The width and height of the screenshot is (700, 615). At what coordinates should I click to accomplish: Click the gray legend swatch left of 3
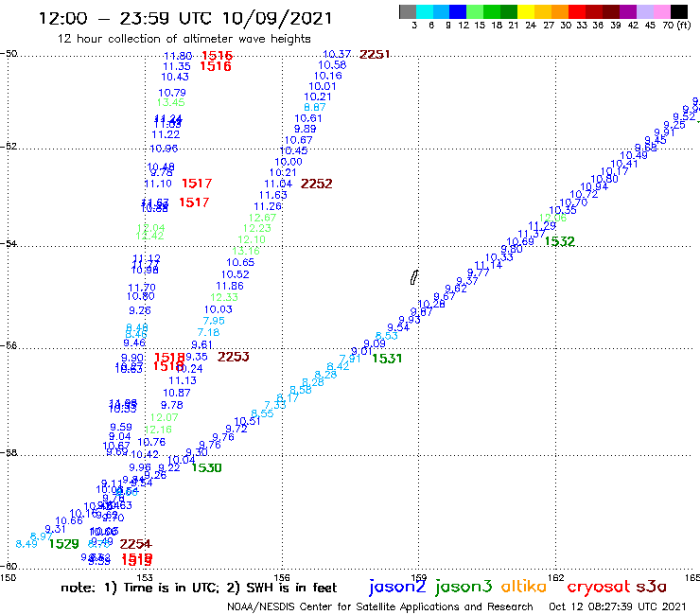pos(408,11)
